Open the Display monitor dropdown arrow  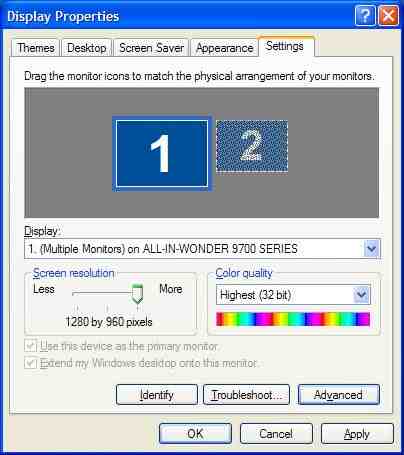tap(371, 248)
